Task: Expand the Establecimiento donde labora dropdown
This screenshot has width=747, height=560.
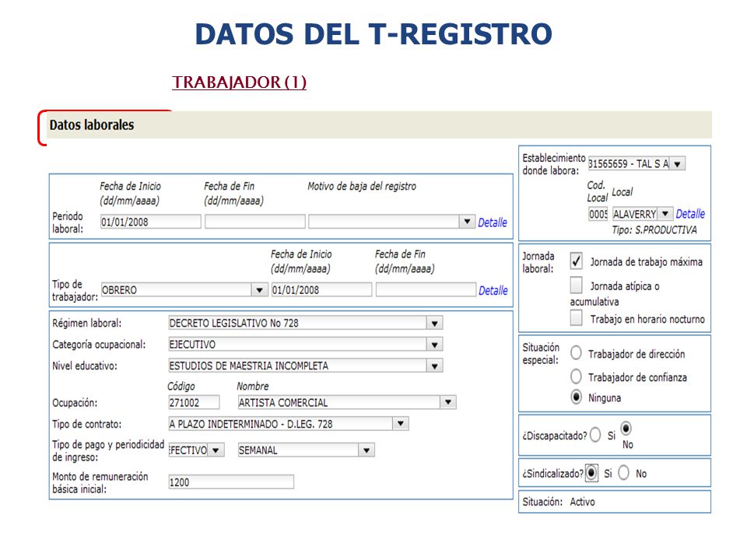Action: pos(677,163)
